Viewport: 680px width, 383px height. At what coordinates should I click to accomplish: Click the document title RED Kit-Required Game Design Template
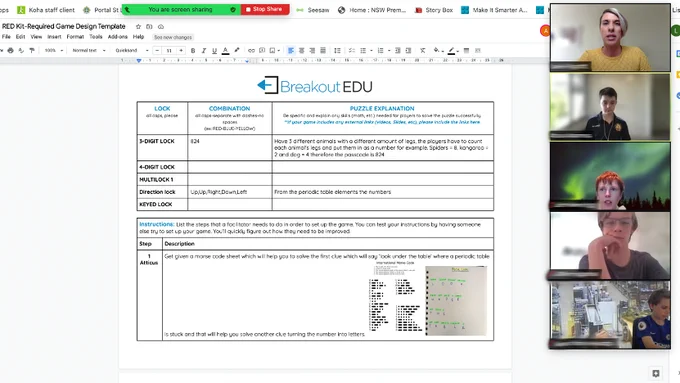click(64, 26)
